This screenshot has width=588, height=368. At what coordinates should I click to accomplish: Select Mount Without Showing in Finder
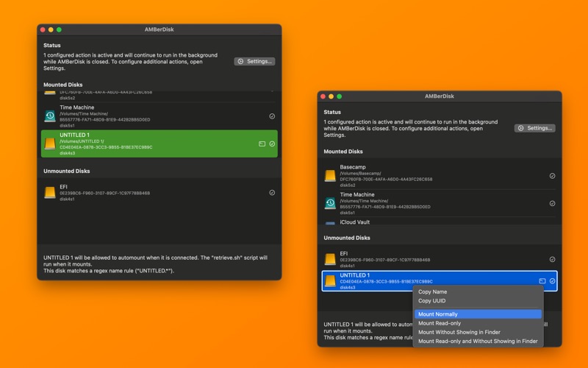[478, 333]
